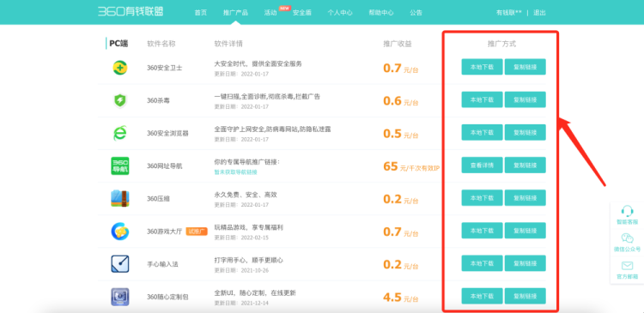Click the 360网址导航 product name
This screenshot has height=313, width=644.
click(164, 166)
